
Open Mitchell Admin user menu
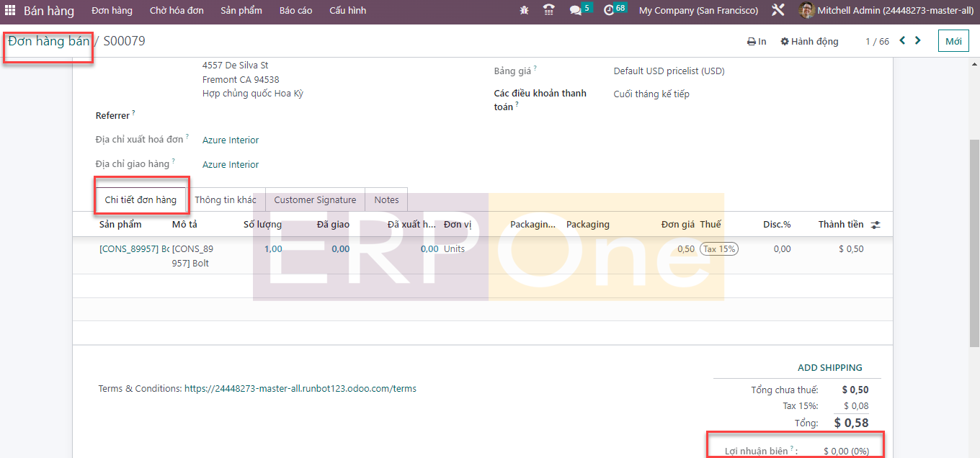tap(886, 11)
